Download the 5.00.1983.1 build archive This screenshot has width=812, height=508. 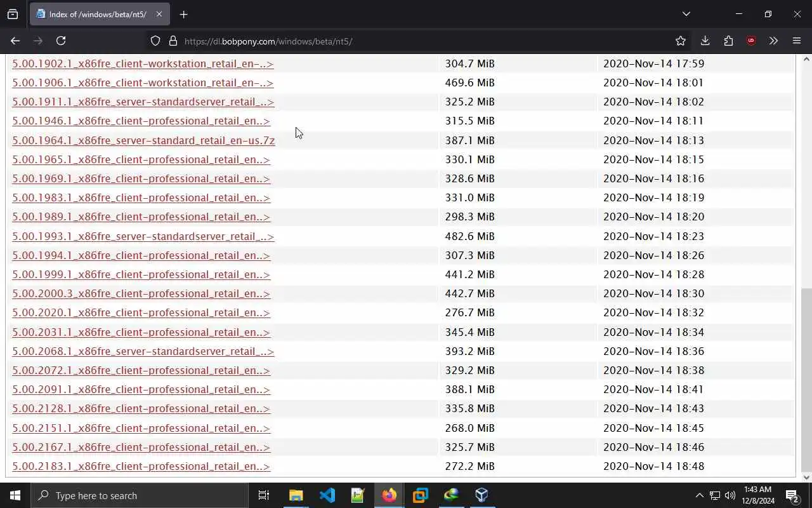coord(141,197)
